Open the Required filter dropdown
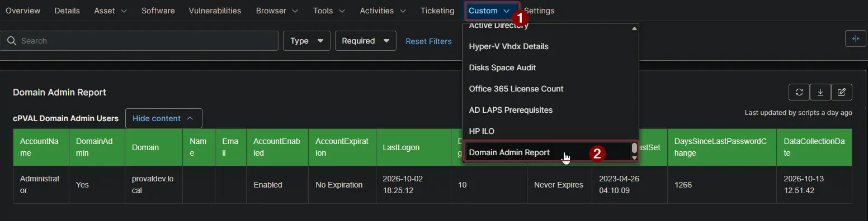Screen dimensions: 868x221 [365, 41]
